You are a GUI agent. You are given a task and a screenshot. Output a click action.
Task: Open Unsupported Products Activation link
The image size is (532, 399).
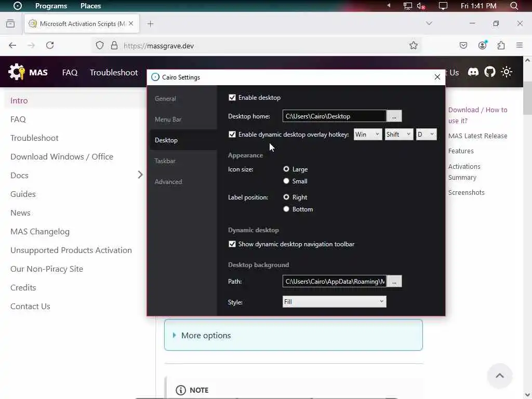point(71,250)
